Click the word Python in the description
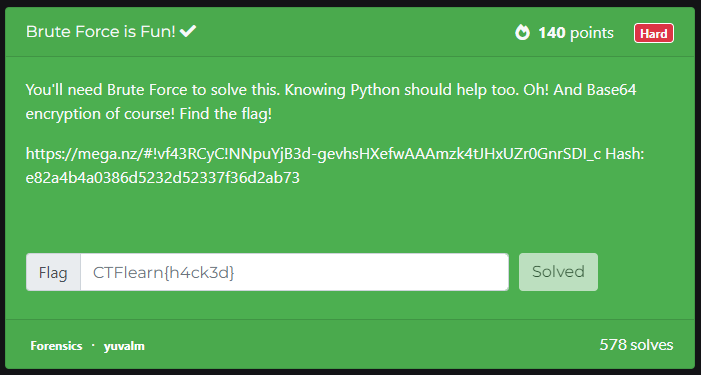 375,90
